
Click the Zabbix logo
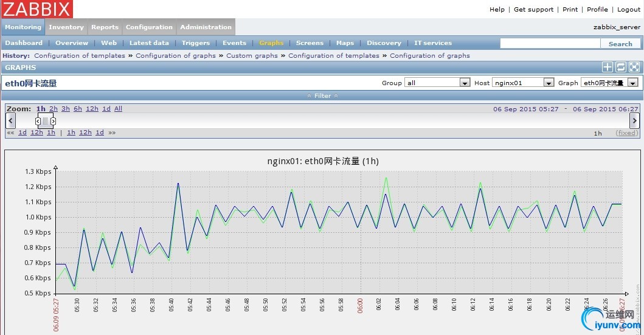(x=37, y=9)
